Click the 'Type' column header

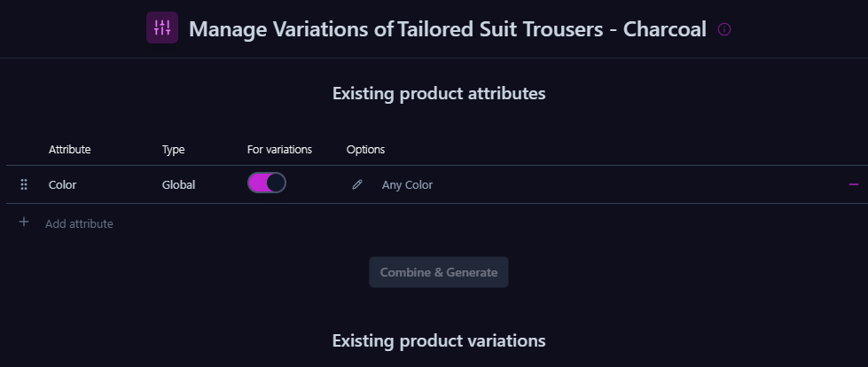[173, 149]
